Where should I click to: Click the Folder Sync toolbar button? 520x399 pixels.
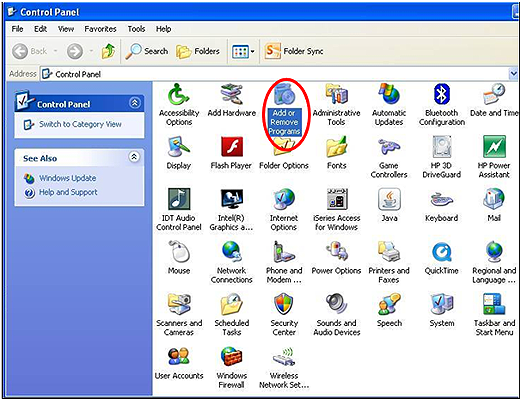[294, 51]
